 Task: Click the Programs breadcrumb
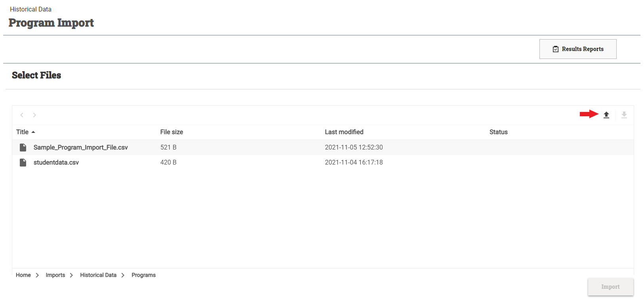tap(144, 275)
